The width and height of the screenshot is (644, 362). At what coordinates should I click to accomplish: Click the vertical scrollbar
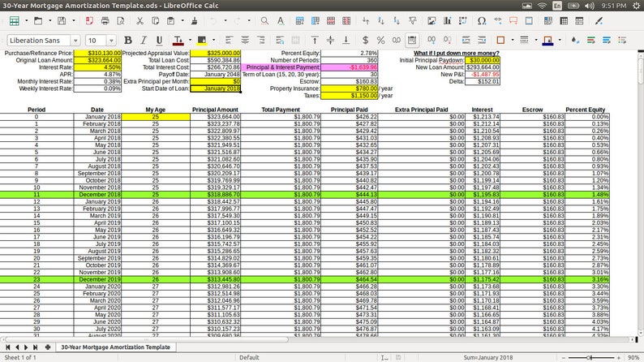tap(640, 193)
